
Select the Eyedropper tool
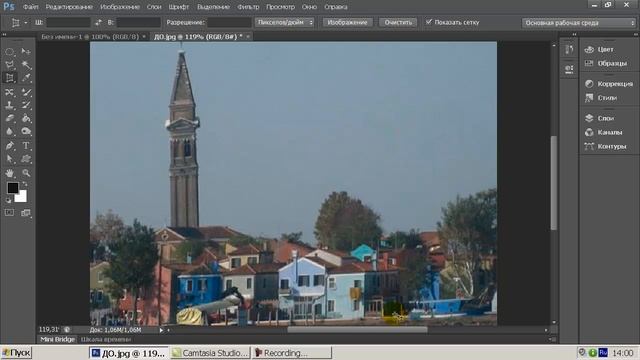[x=26, y=78]
